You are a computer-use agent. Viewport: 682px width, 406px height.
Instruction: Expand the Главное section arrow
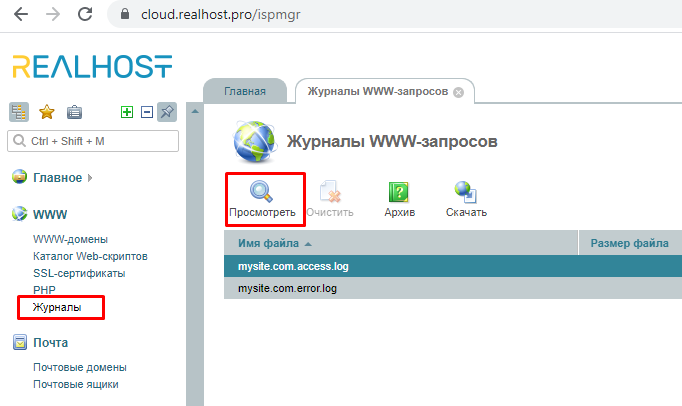[x=90, y=178]
